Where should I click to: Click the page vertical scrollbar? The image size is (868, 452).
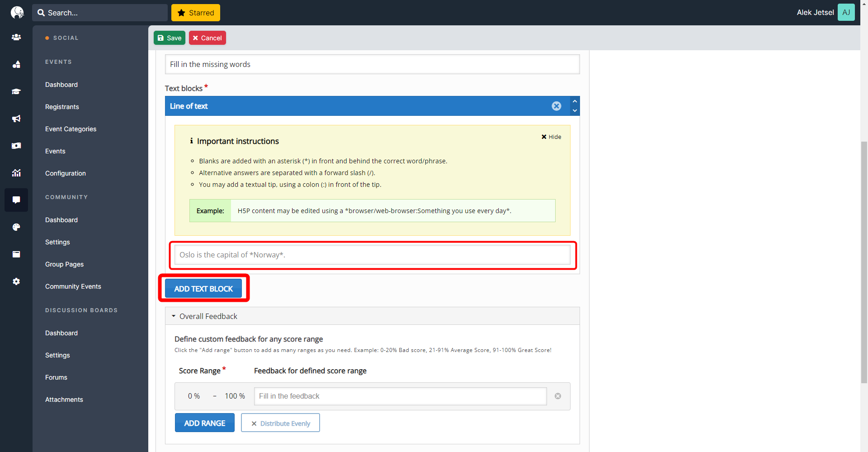(x=864, y=262)
